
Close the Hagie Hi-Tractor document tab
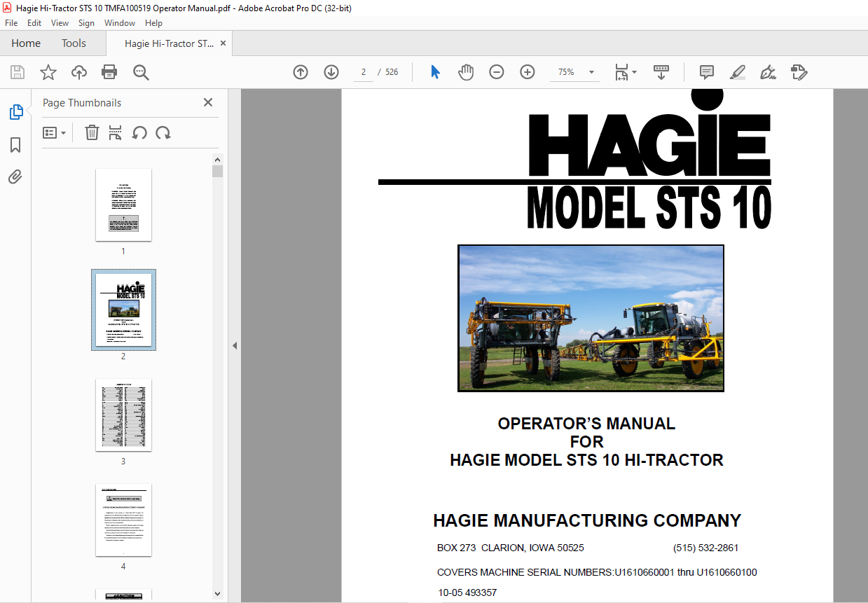tap(223, 43)
